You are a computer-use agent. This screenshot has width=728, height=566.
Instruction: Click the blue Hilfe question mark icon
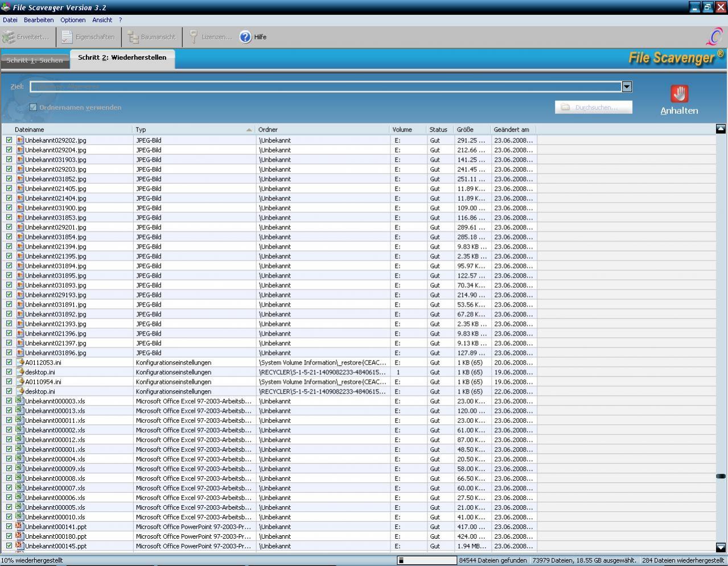[x=245, y=37]
